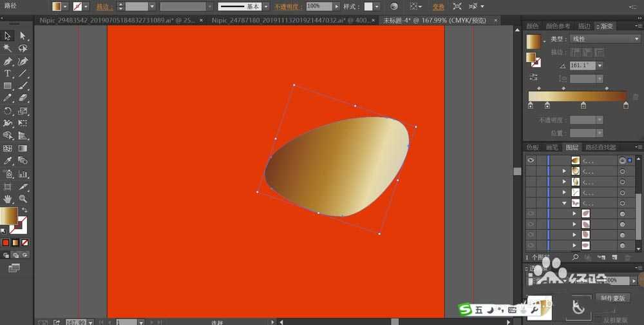Pick the Pen tool in toolbar

[x=8, y=61]
